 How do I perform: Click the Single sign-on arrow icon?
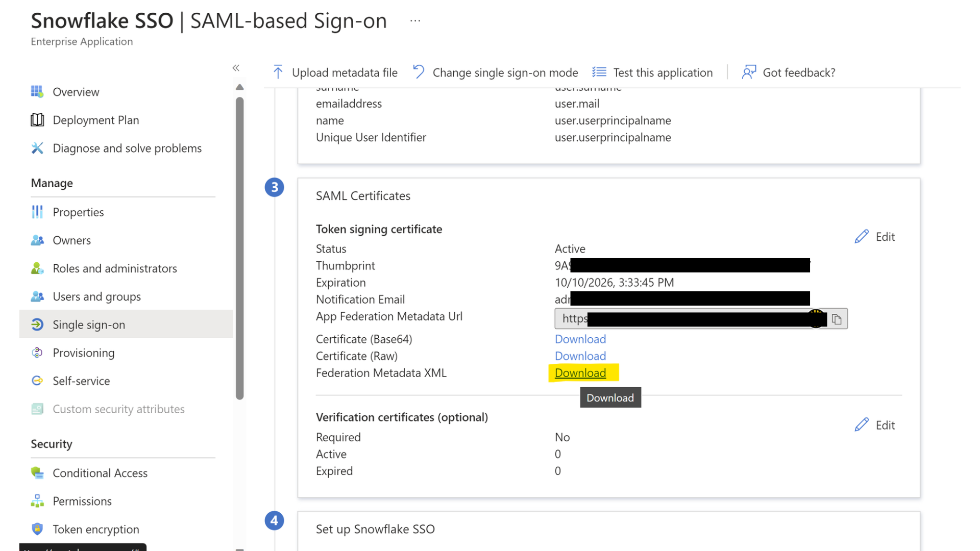(x=37, y=324)
